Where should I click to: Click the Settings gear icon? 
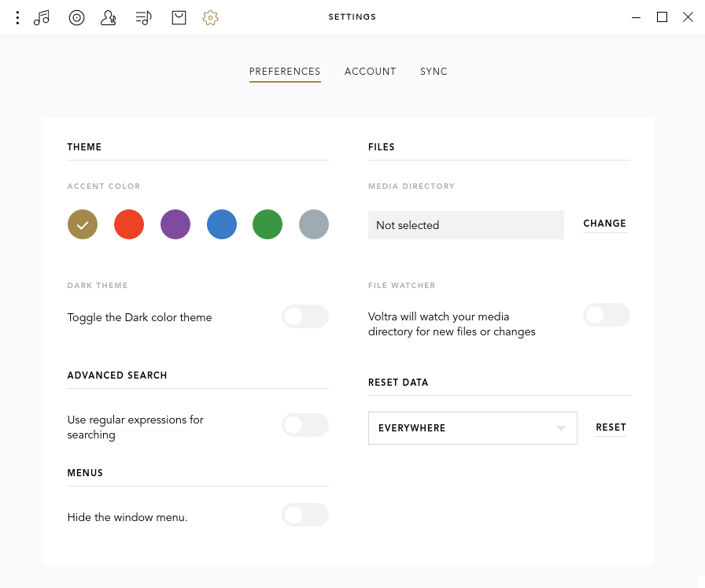click(210, 17)
